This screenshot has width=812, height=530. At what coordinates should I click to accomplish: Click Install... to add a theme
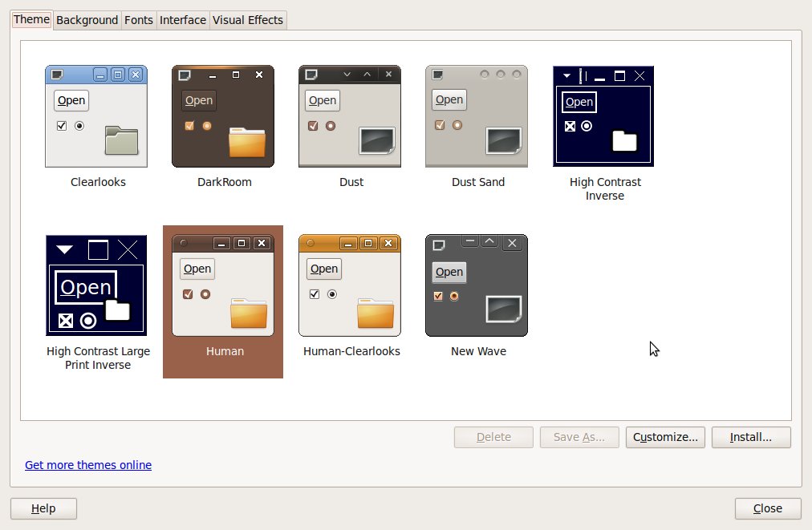click(x=751, y=437)
